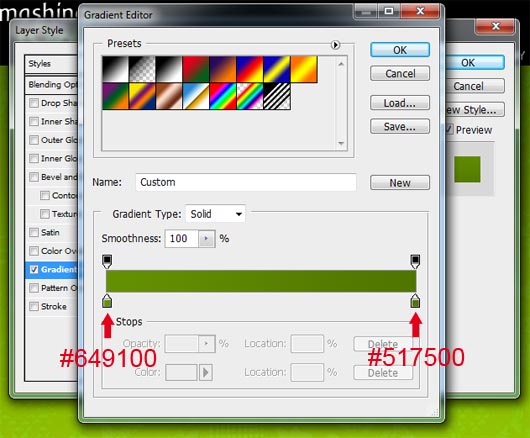Open the Gradient Type dropdown
Viewport: 530px width, 438px height.
215,214
